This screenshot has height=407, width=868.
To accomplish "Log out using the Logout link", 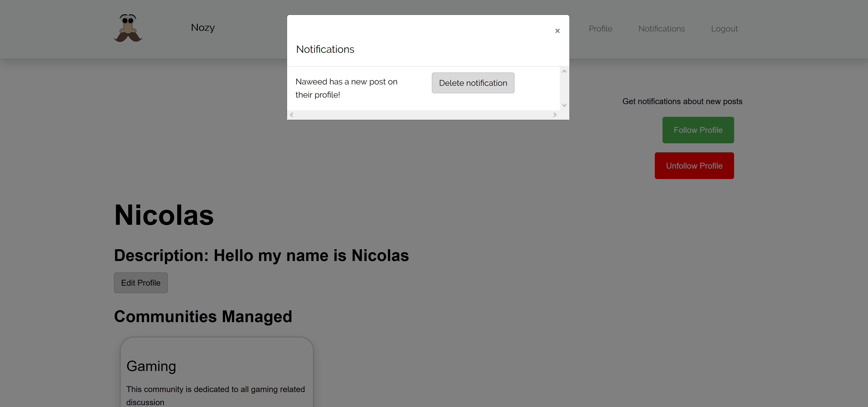I will coord(724,29).
